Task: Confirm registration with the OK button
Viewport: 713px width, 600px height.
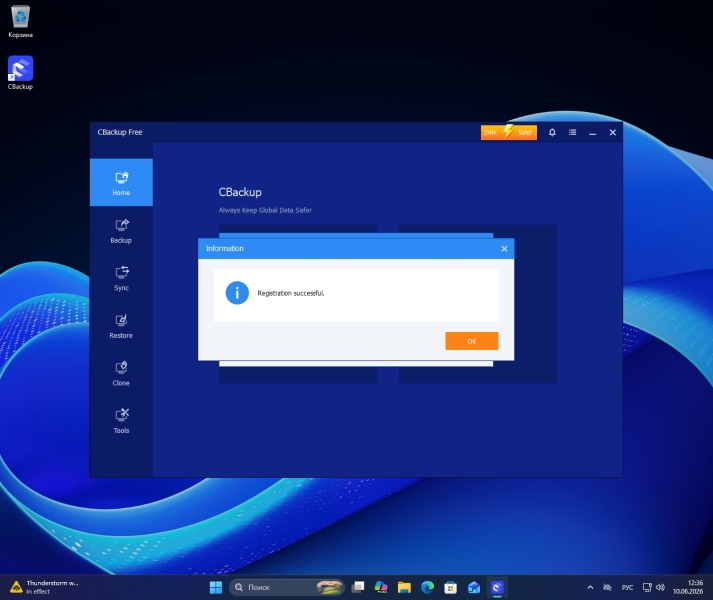Action: 472,341
